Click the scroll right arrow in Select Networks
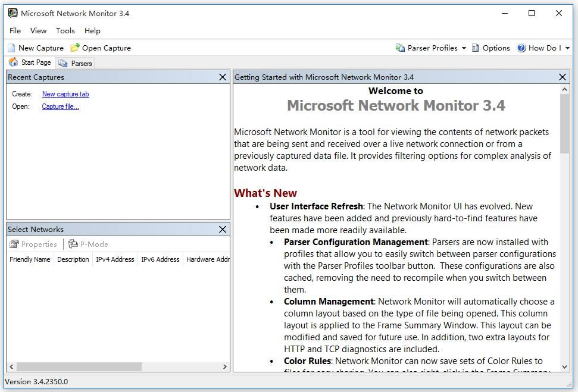The image size is (578, 392). click(225, 366)
